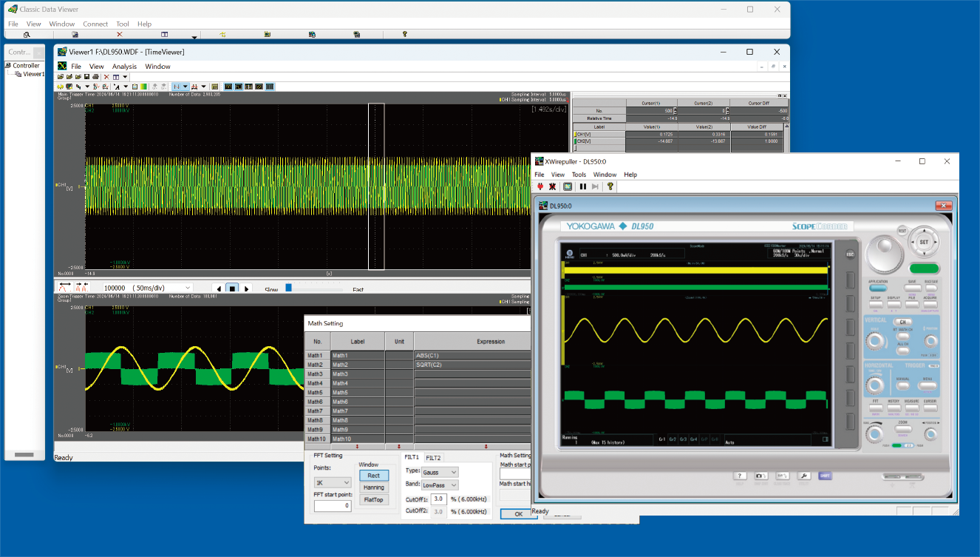Image resolution: width=980 pixels, height=557 pixels.
Task: Open the zoom time-per-division dropdown (50ms/div)
Action: pyautogui.click(x=186, y=288)
